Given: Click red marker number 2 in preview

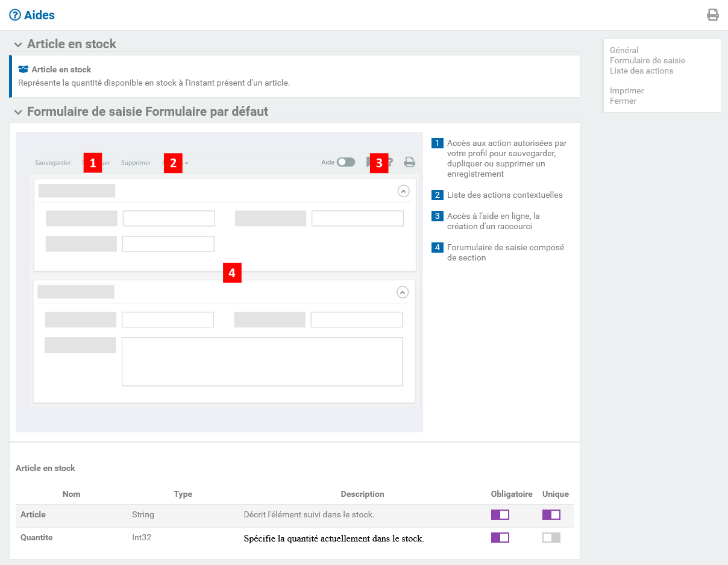Looking at the screenshot, I should [173, 163].
